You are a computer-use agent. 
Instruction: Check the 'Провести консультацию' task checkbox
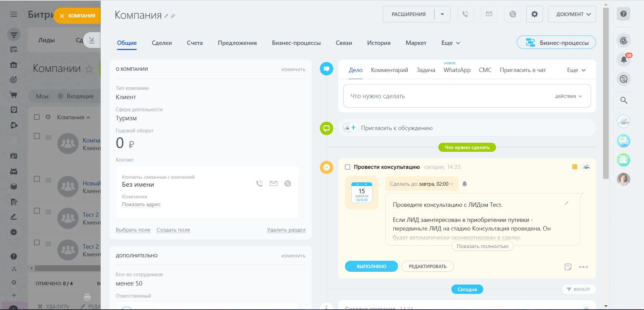click(x=347, y=167)
